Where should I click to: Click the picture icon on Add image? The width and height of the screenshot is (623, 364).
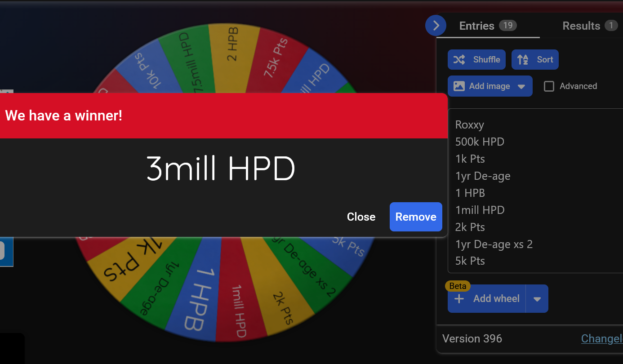click(459, 86)
